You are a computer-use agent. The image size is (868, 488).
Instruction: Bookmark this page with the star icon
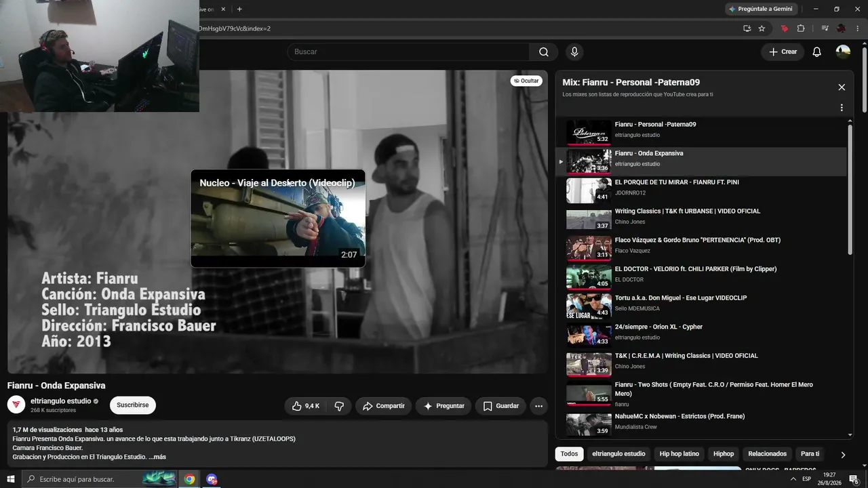click(762, 28)
